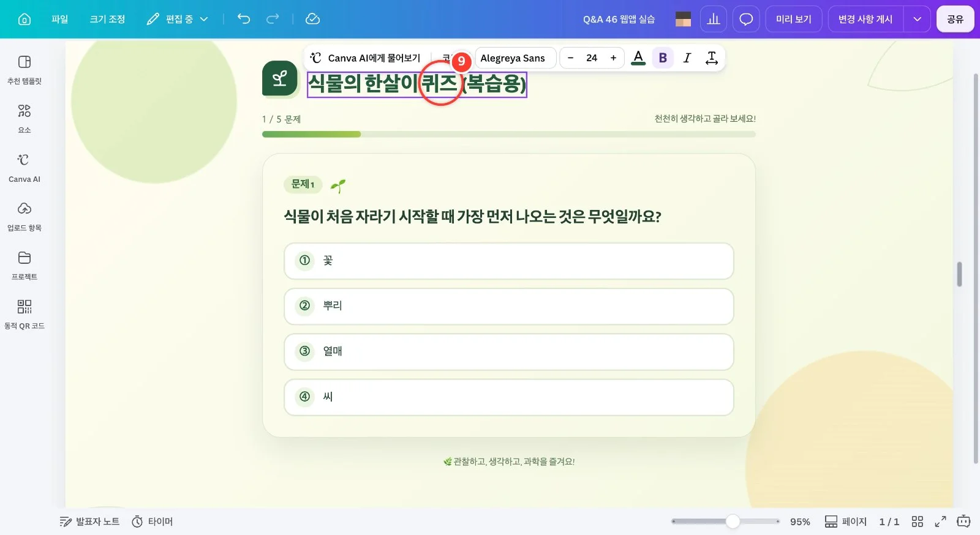
Task: Click 변경 사항 게시 publish button
Action: point(865,19)
